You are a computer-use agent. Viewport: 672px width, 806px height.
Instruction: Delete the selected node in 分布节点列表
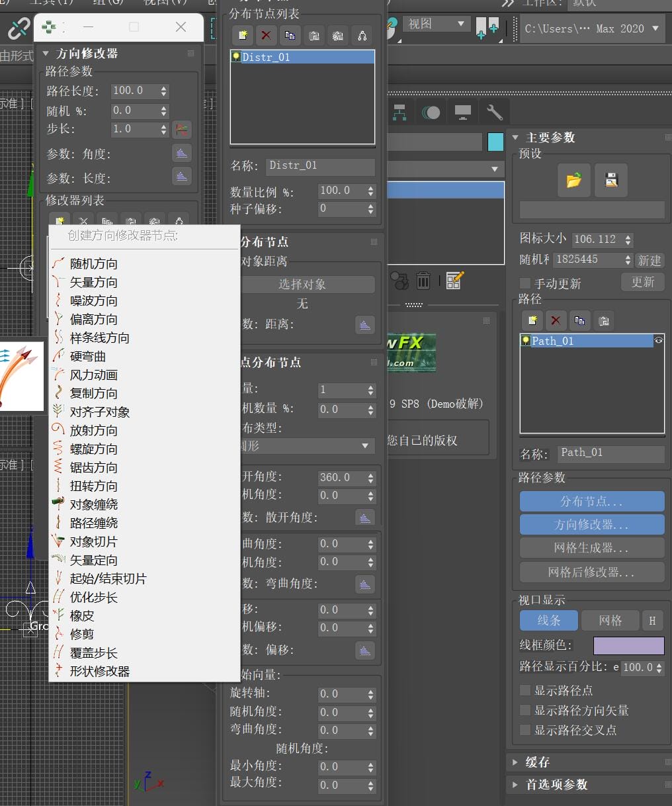point(266,36)
